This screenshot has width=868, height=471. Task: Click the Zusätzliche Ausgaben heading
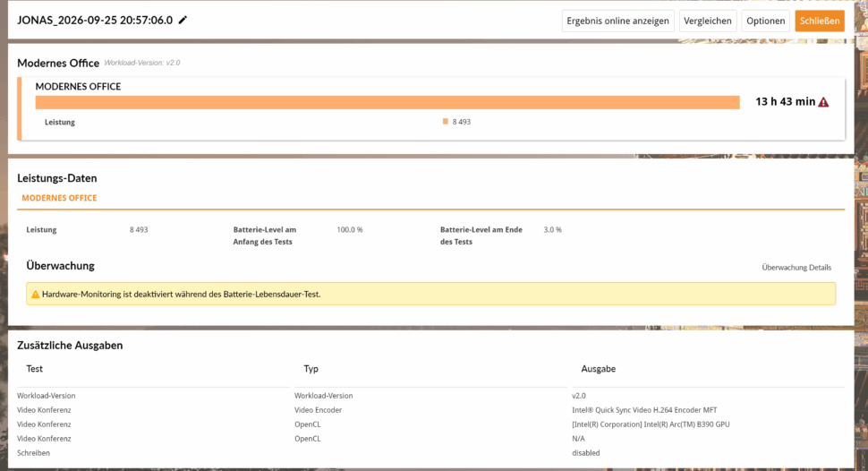coord(70,346)
